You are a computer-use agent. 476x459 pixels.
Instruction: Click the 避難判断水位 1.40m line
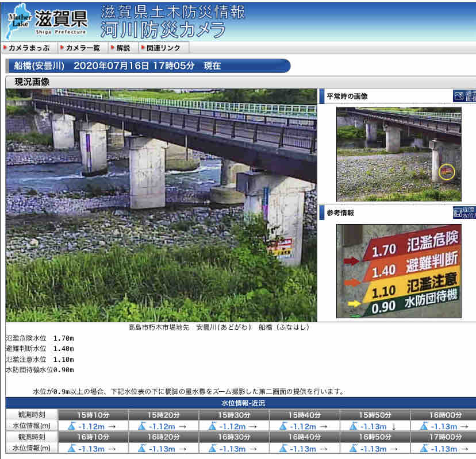tap(40, 349)
